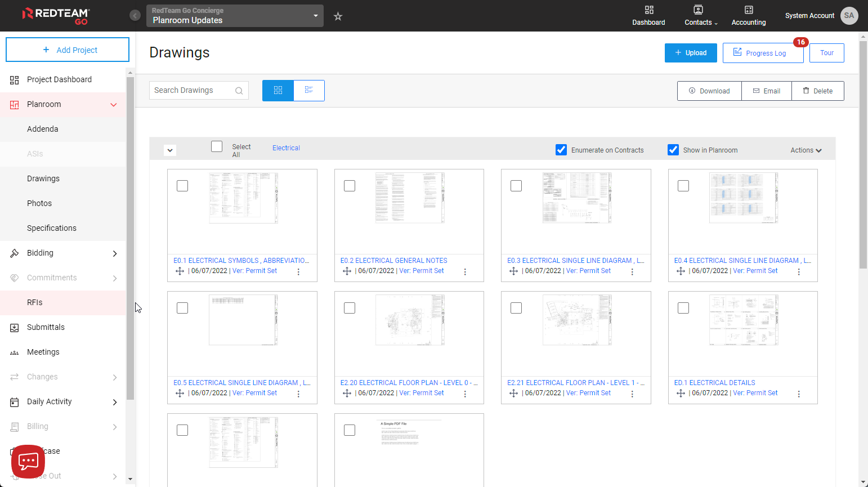View the Progress Log with 16 updates
Screen dimensions: 868x487
point(763,52)
